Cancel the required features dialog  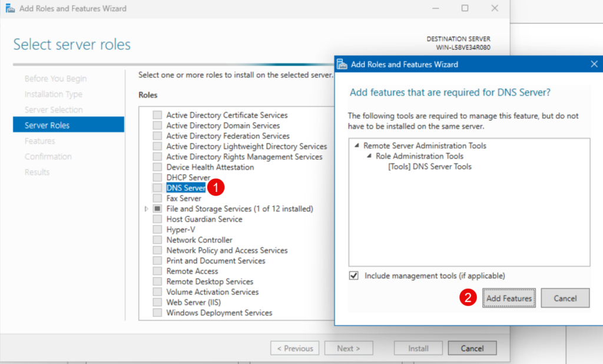pyautogui.click(x=565, y=298)
